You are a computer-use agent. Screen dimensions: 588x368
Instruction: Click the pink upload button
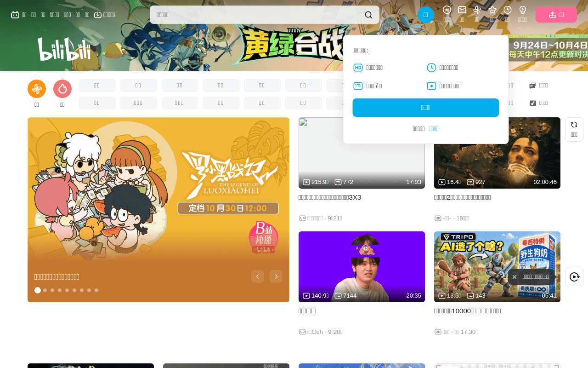pos(556,15)
